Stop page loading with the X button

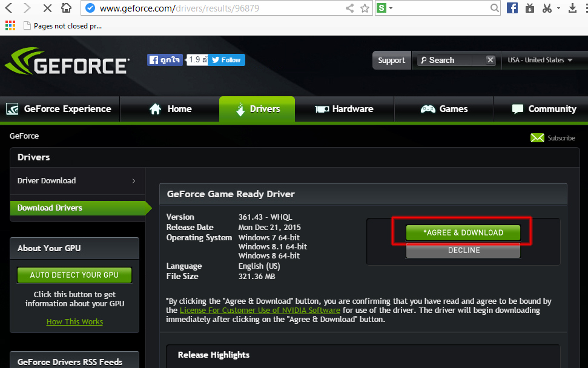(47, 8)
